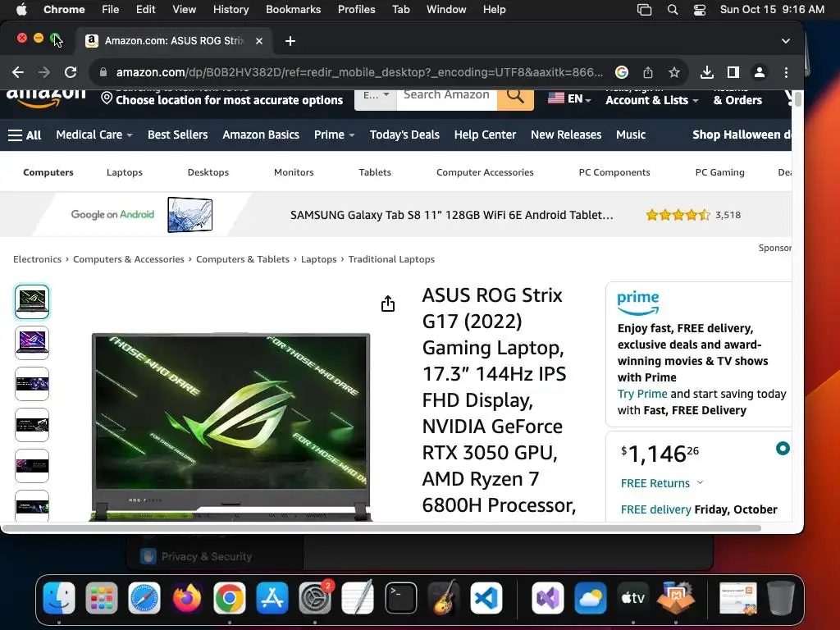Open a new tab with plus button
Image resolution: width=840 pixels, height=630 pixels.
290,41
